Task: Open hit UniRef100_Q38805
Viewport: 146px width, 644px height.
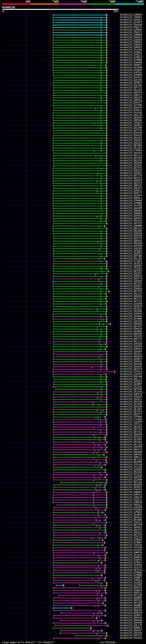Action: coord(131,15)
